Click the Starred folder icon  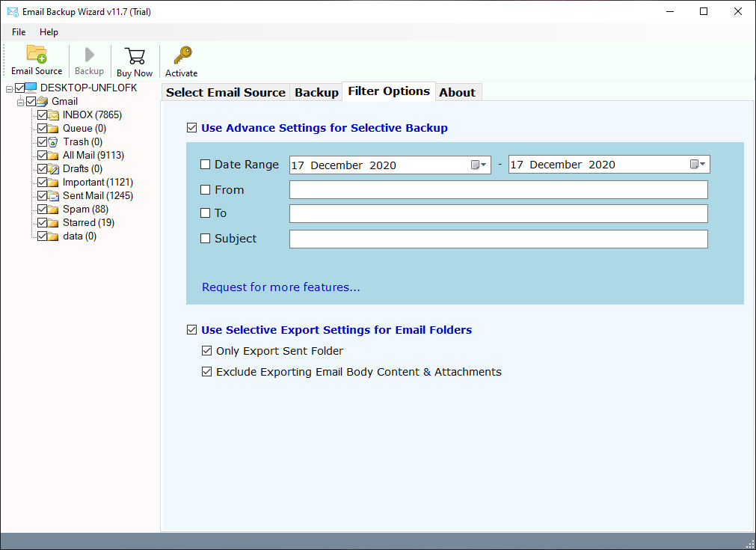[x=53, y=223]
